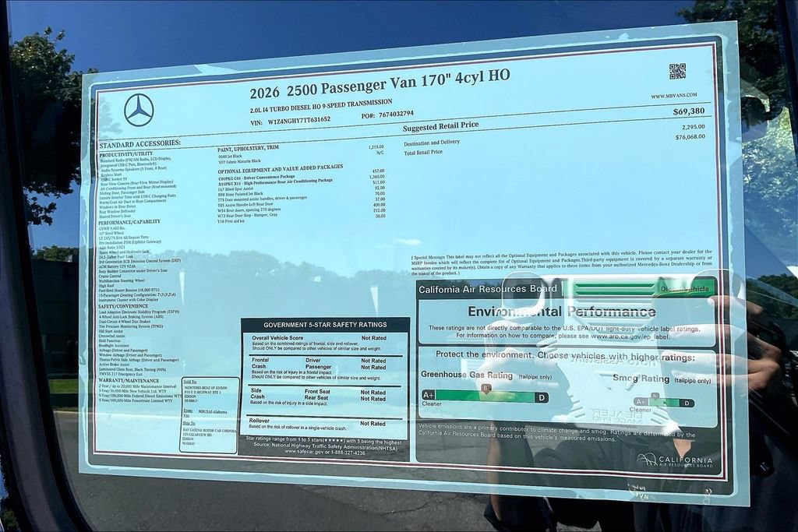
Task: Click the 1,360.00 package price
Action: pos(376,177)
